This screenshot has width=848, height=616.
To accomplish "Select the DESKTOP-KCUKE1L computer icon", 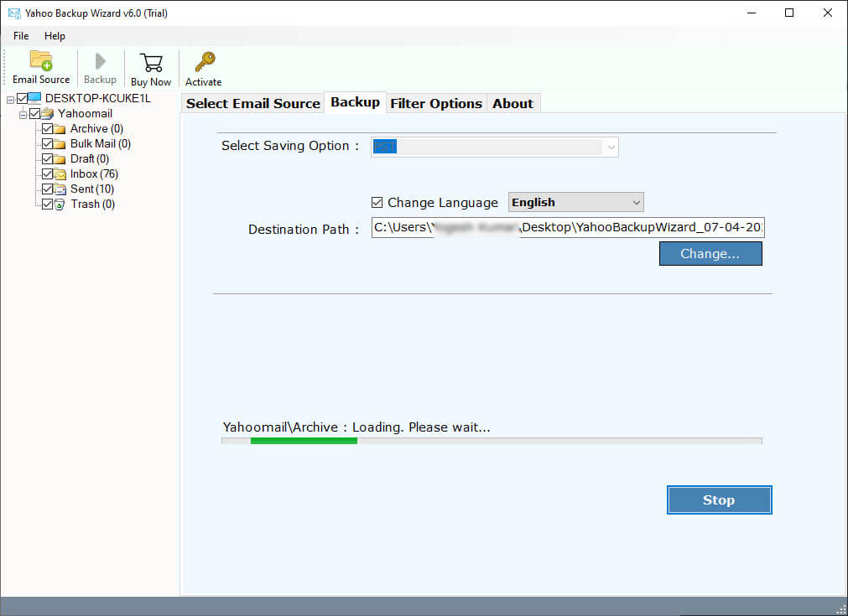I will 34,98.
